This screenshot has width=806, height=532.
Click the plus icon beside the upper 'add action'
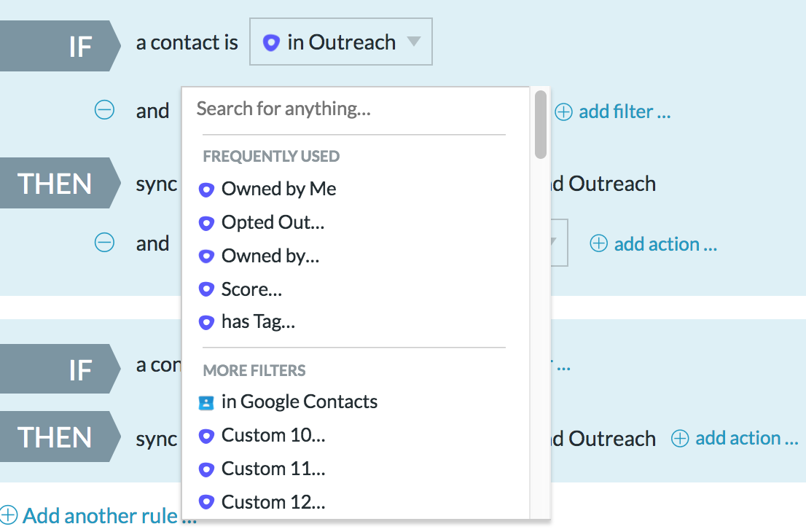(598, 243)
